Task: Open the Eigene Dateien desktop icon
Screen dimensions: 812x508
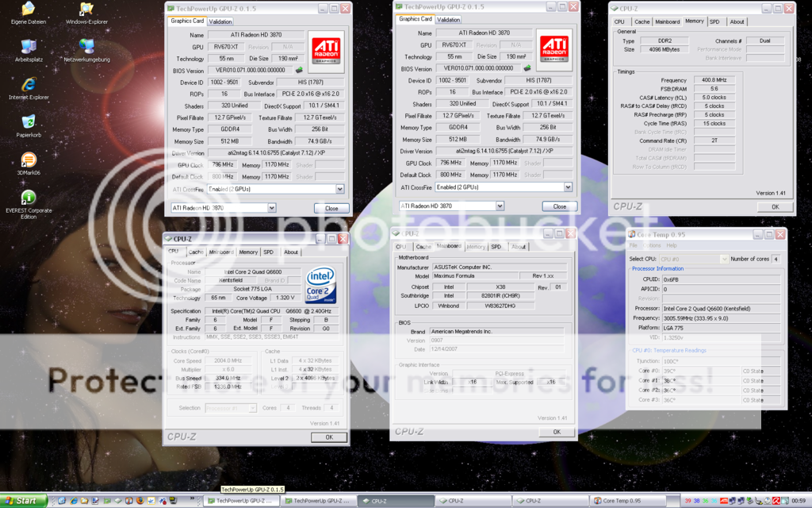Action: [x=29, y=13]
